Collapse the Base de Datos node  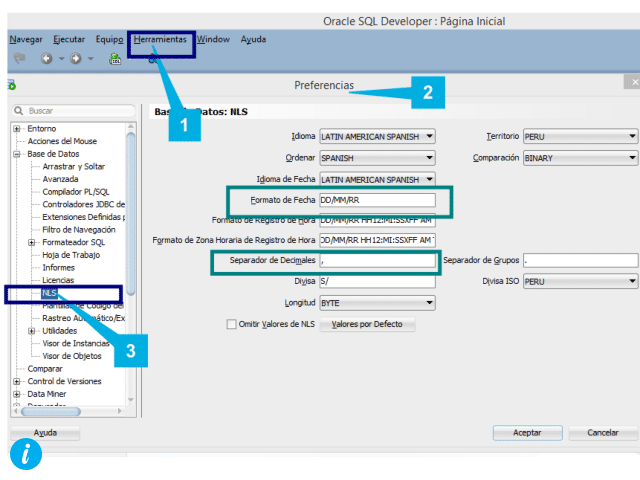point(17,154)
